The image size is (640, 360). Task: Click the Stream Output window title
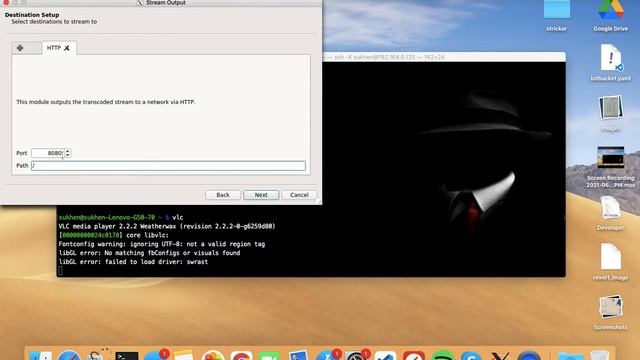[165, 3]
